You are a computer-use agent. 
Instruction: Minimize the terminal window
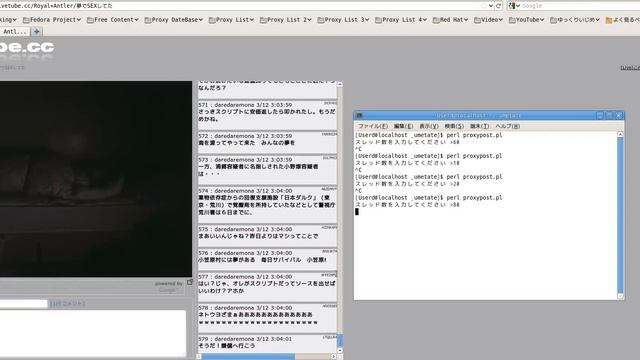[x=600, y=116]
